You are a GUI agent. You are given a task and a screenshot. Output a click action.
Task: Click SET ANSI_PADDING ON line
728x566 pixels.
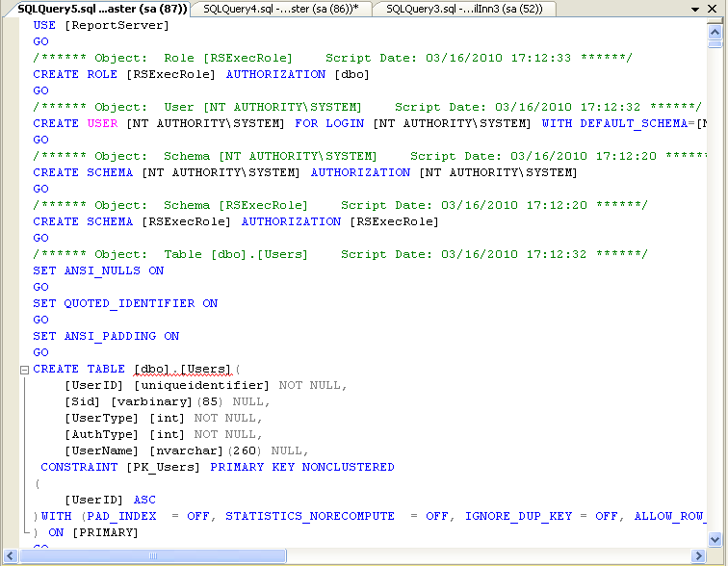pos(106,336)
